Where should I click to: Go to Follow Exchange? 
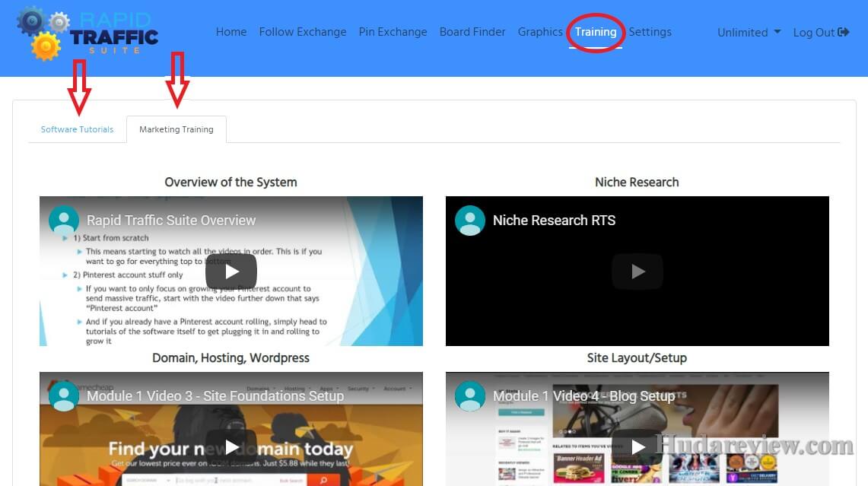click(303, 32)
